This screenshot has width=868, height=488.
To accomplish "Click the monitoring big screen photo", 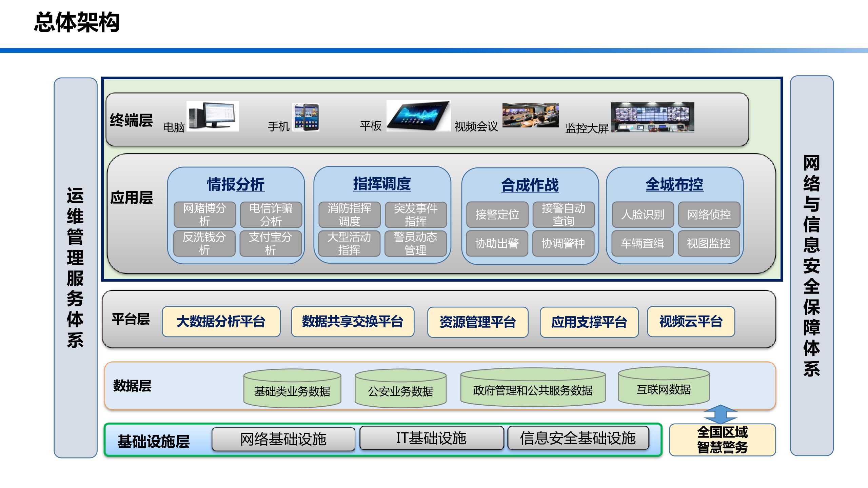I will click(653, 117).
